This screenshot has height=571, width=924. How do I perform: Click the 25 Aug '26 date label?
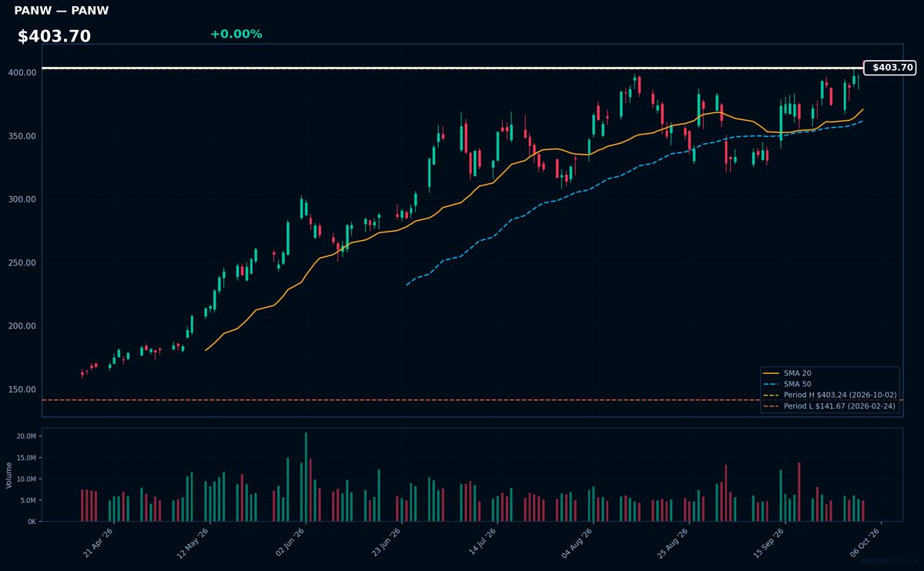671,543
